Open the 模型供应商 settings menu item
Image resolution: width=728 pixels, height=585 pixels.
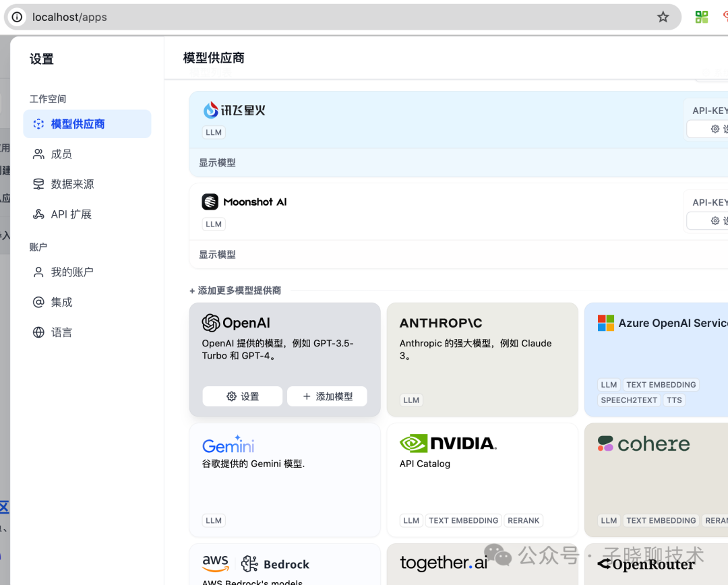pyautogui.click(x=87, y=124)
